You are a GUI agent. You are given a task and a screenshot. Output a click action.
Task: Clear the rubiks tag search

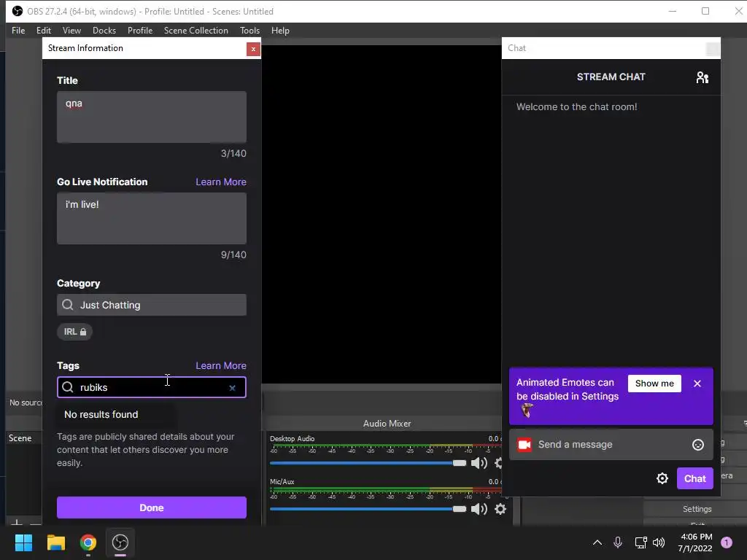[x=232, y=388]
